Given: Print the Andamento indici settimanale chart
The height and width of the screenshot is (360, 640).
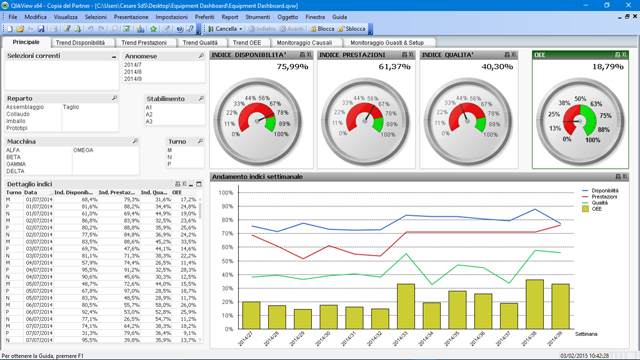Looking at the screenshot, I should (618, 177).
